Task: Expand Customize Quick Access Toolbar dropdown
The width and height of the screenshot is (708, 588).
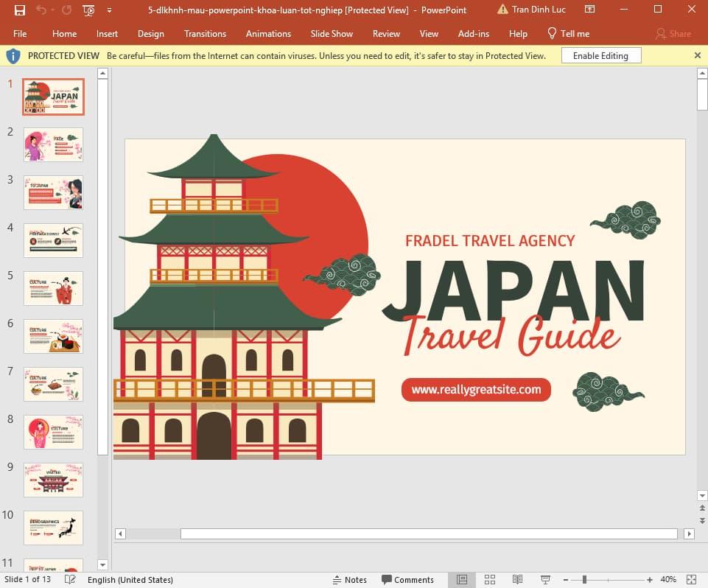Action: pos(110,10)
